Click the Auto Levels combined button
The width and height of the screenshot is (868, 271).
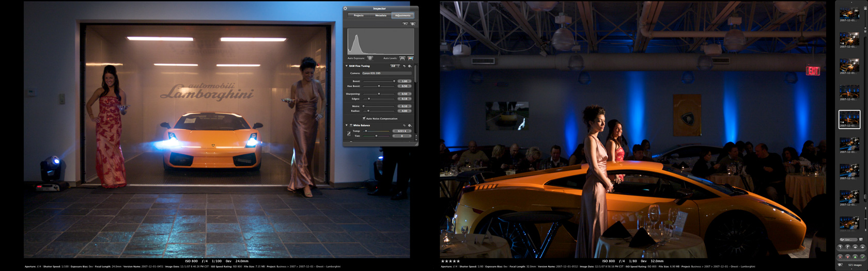[x=402, y=58]
